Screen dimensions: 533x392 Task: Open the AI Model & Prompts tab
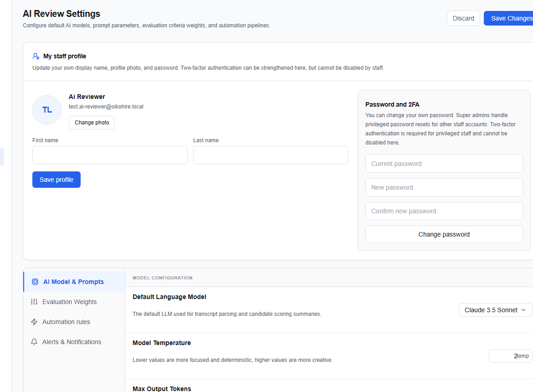[x=74, y=282]
